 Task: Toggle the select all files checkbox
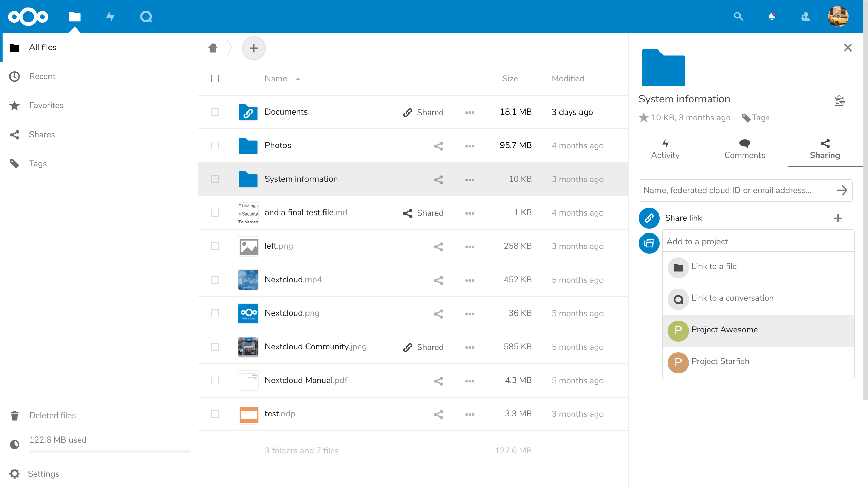(215, 79)
